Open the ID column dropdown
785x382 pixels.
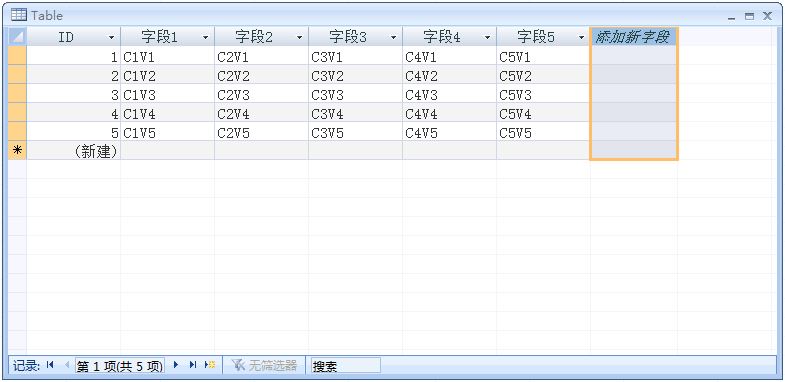coord(111,38)
